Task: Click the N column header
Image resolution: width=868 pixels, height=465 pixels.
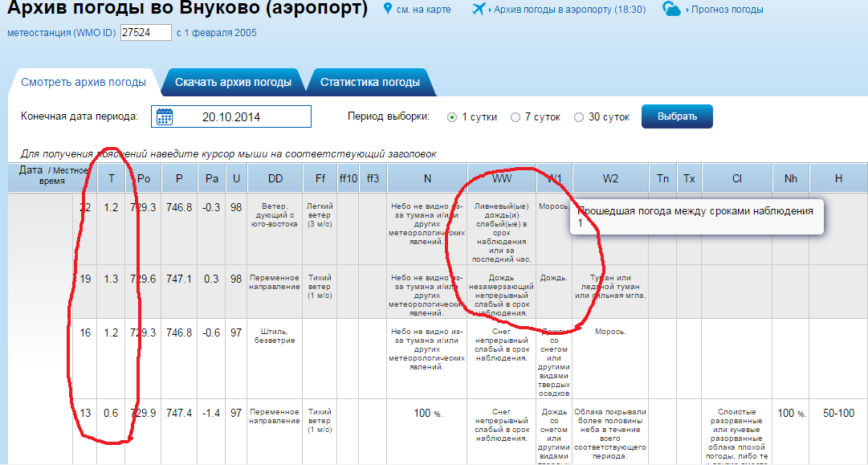Action: (x=427, y=178)
